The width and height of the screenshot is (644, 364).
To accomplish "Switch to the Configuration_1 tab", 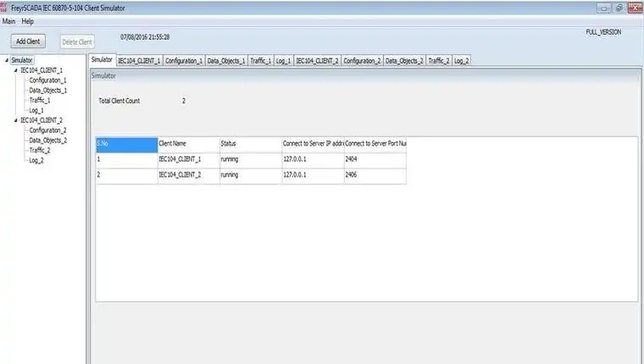I will 184,61.
